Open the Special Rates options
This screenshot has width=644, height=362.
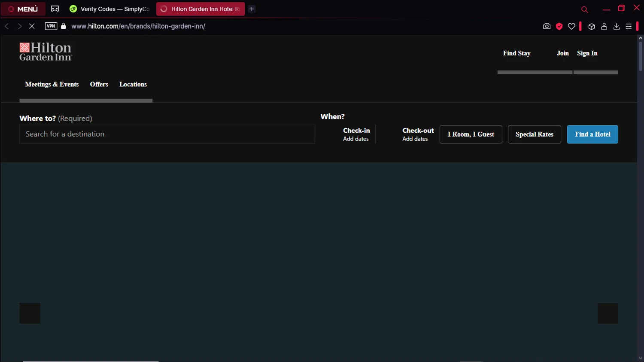pyautogui.click(x=534, y=134)
